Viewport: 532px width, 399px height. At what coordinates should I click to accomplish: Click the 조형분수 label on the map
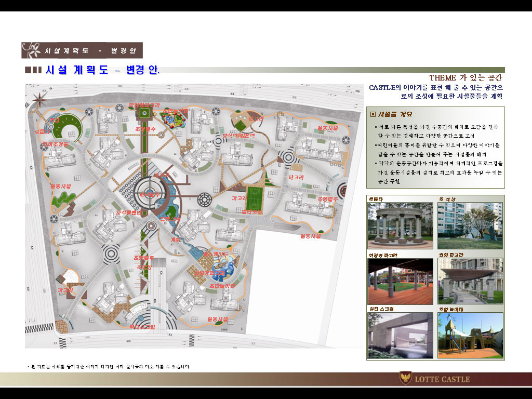click(145, 129)
